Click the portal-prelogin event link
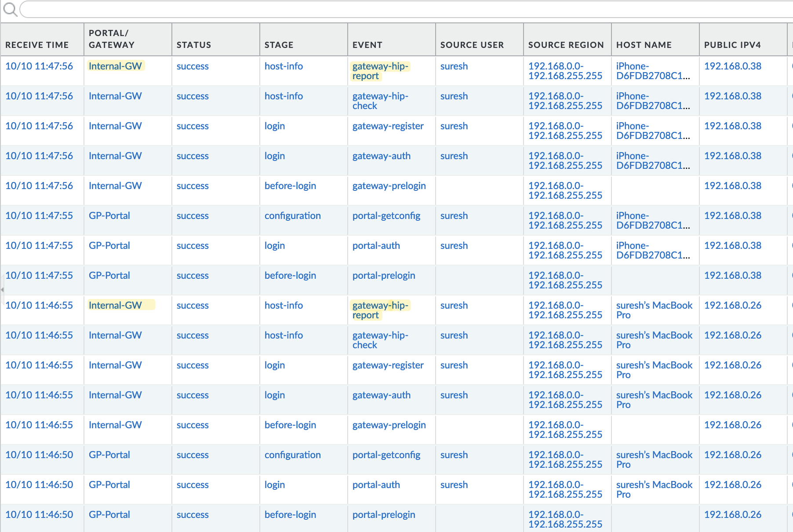The image size is (793, 532). [384, 275]
